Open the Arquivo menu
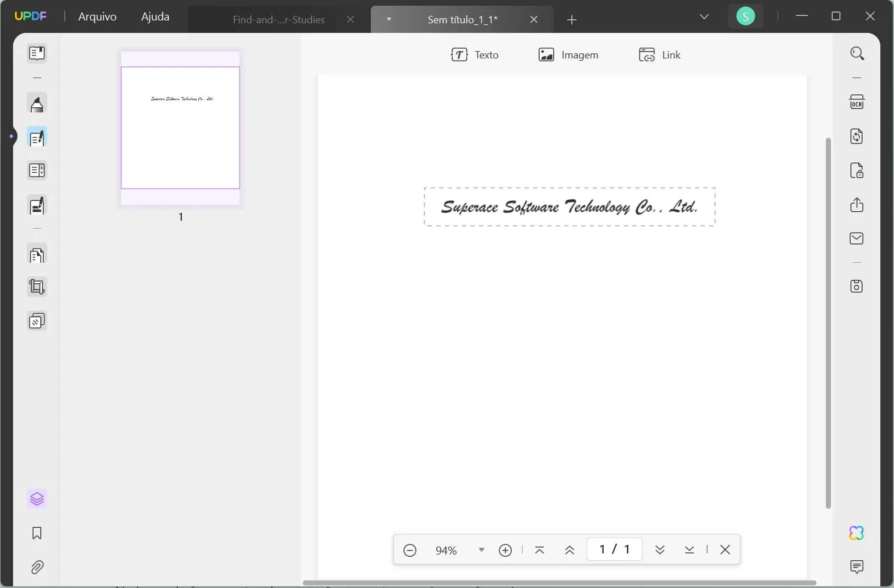894x588 pixels. click(97, 16)
